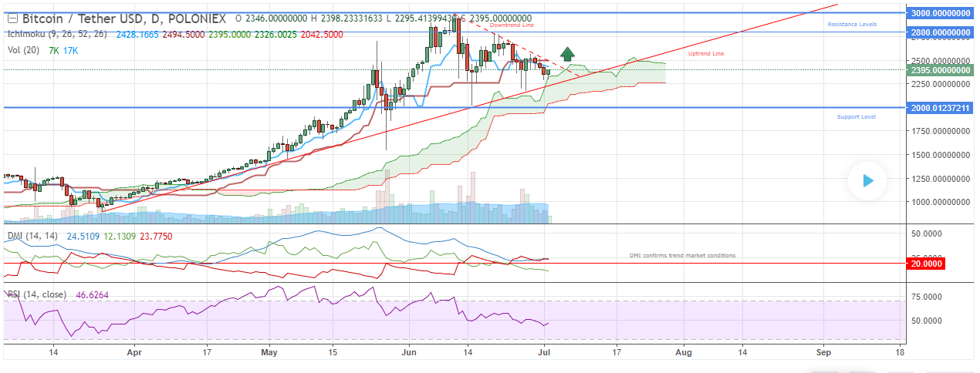This screenshot has height=373, width=980.
Task: Select the Ichimoku (9, 26, 52, 26) indicator label
Action: (58, 35)
